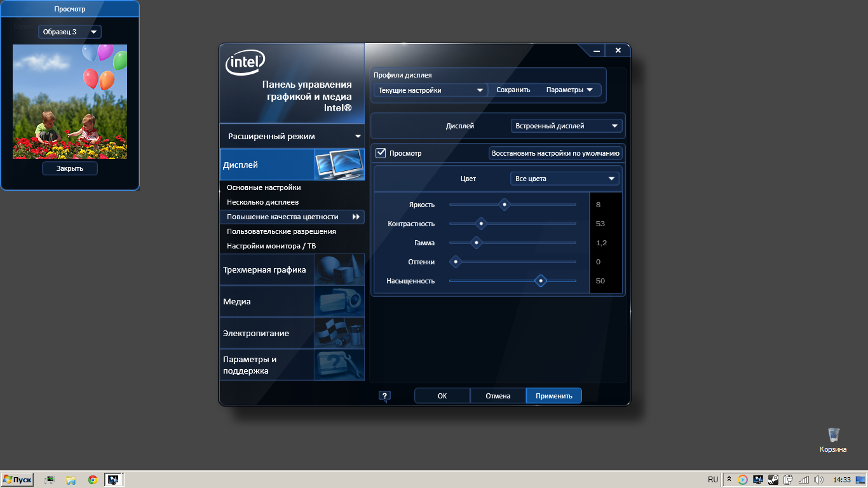
Task: Launch Chrome from the taskbar
Action: 93,480
